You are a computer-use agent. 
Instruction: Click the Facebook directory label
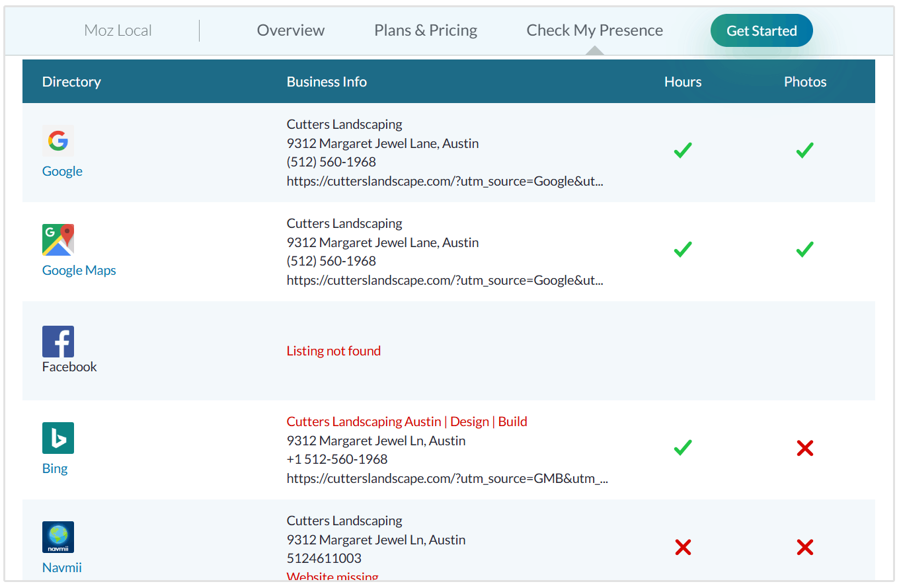pyautogui.click(x=69, y=367)
